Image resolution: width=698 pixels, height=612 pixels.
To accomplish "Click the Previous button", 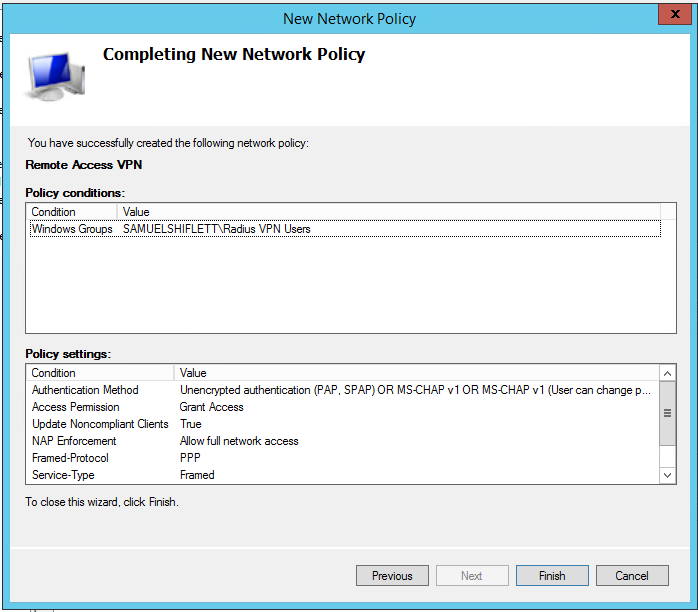I will (392, 576).
